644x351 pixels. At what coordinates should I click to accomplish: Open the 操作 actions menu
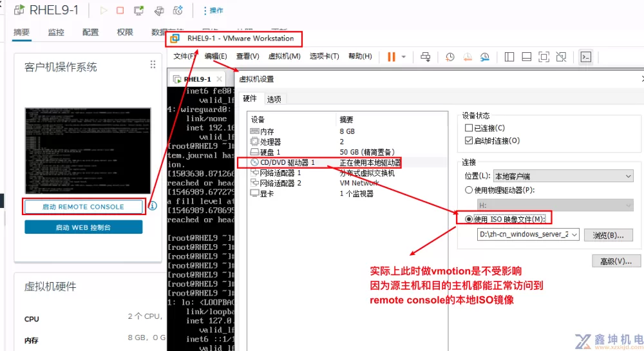[213, 10]
